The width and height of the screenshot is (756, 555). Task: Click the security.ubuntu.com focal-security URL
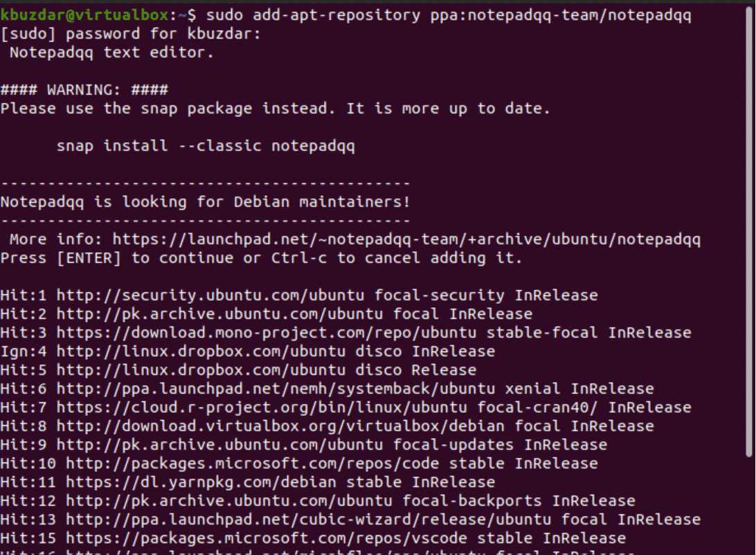210,295
